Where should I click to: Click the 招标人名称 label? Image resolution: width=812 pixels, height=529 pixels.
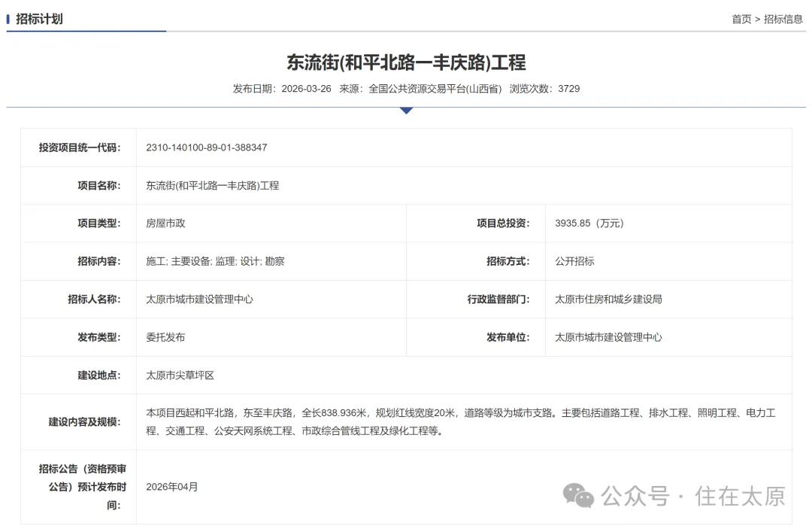[94, 299]
